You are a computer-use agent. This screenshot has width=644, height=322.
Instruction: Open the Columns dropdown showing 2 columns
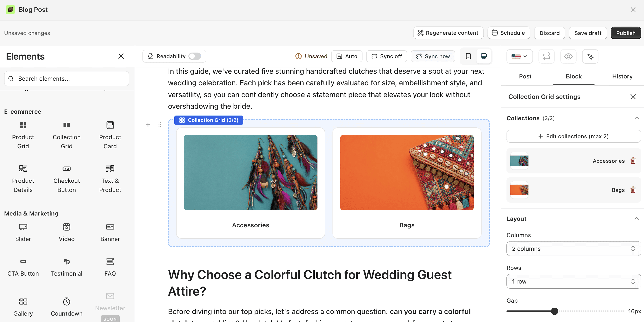click(x=574, y=249)
